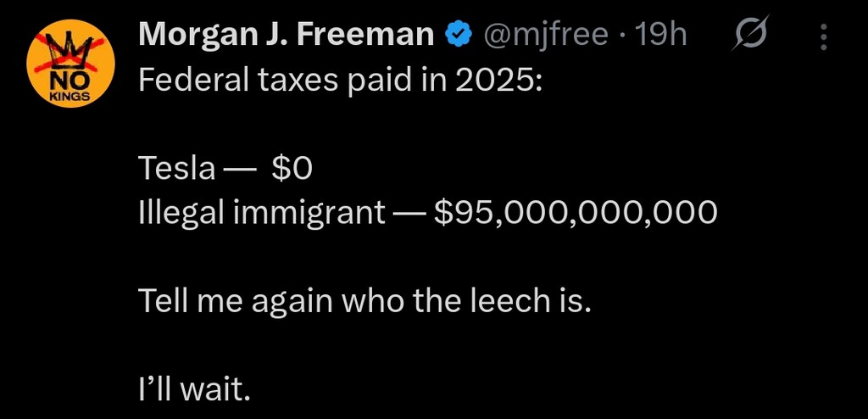The height and width of the screenshot is (419, 868).
Task: Click the "$0" amount
Action: point(292,170)
